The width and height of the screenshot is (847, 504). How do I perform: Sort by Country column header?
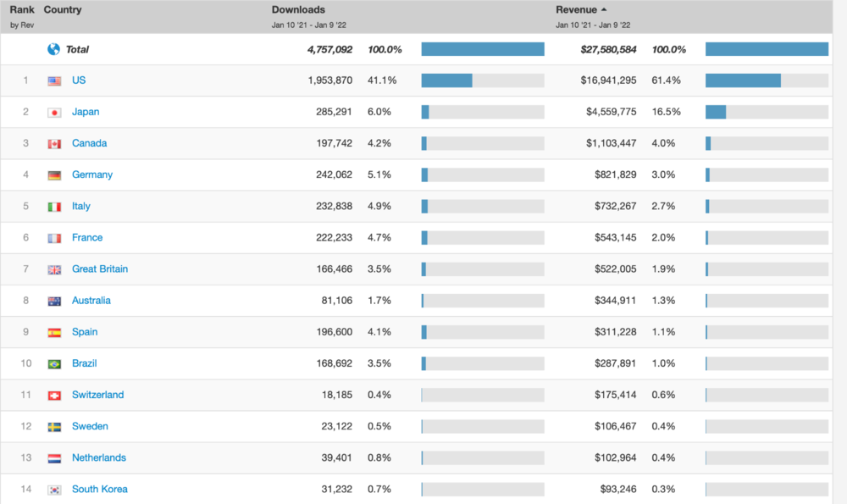pos(63,9)
